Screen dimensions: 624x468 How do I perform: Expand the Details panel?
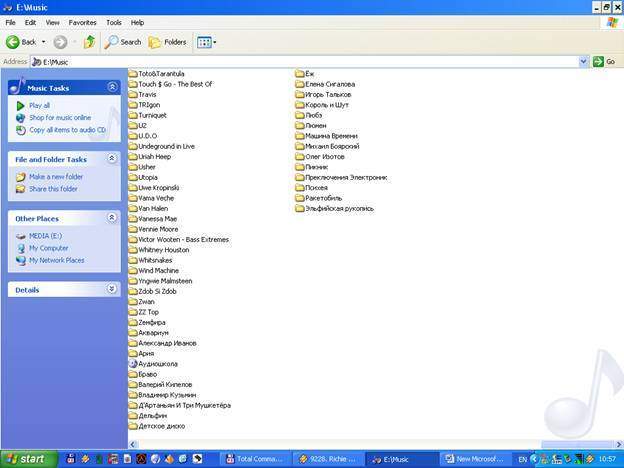112,289
